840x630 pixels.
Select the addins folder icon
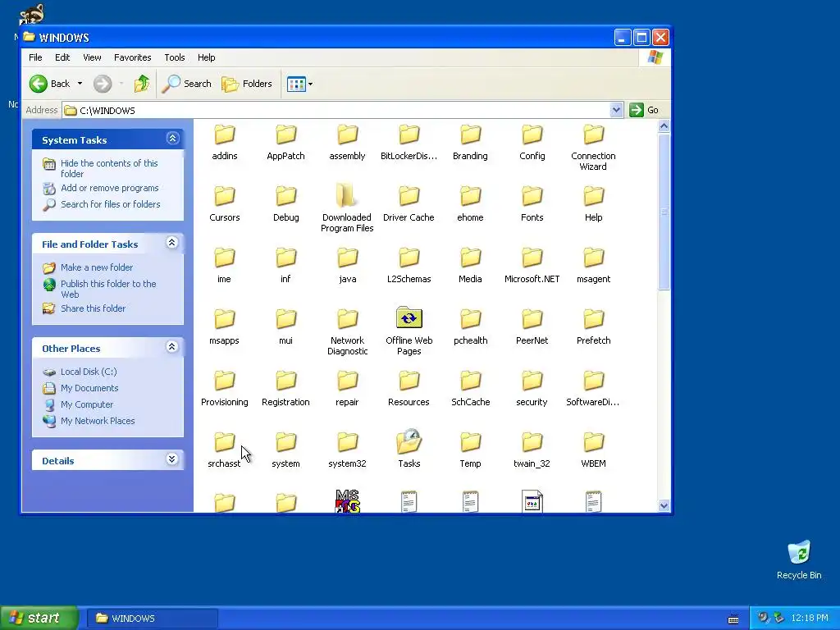pyautogui.click(x=225, y=135)
